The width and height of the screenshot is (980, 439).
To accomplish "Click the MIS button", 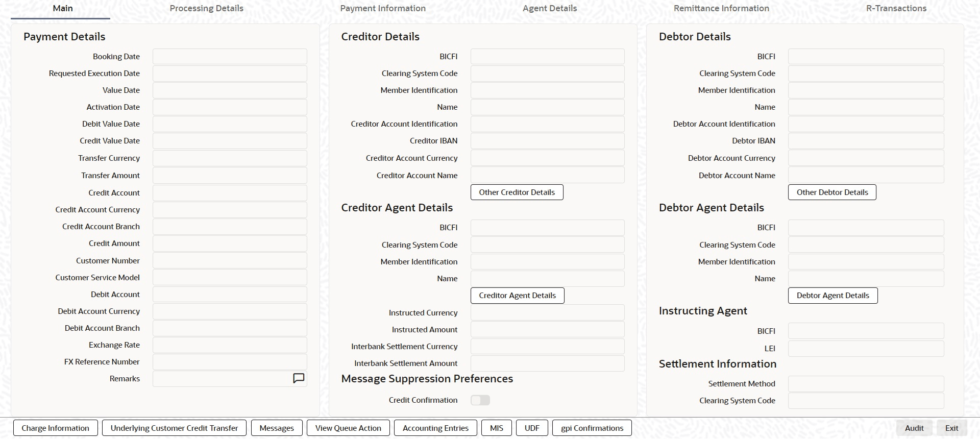I will click(x=497, y=428).
